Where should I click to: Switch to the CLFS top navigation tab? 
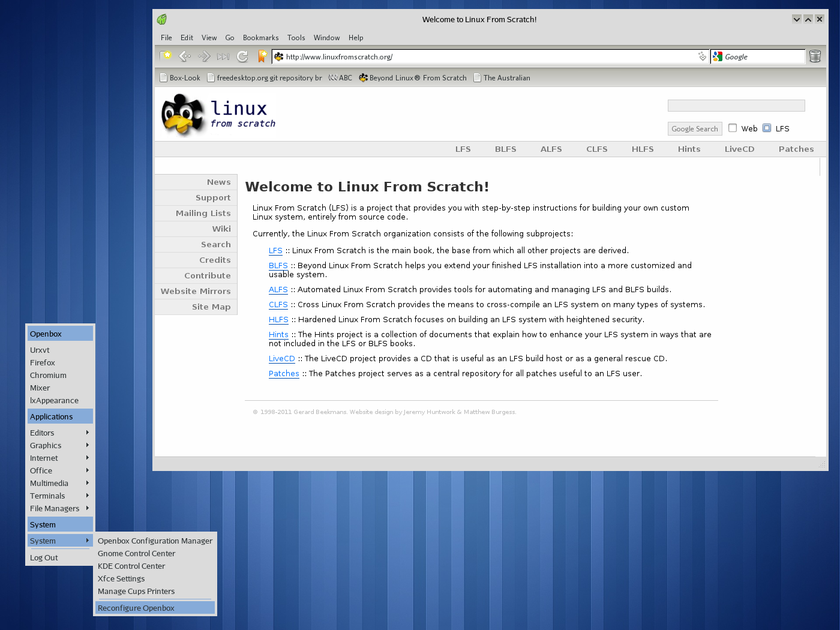pos(597,149)
